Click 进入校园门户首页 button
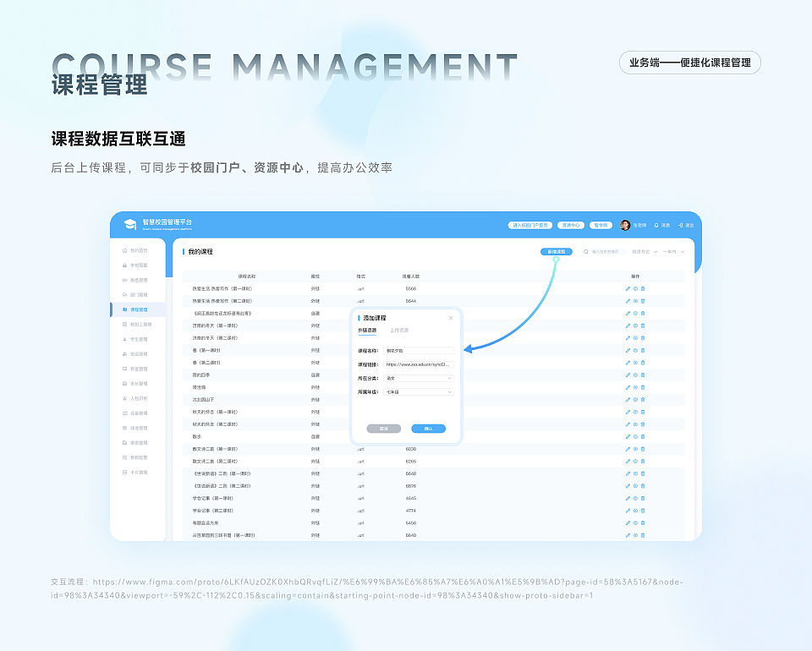812x651 pixels. coord(529,226)
